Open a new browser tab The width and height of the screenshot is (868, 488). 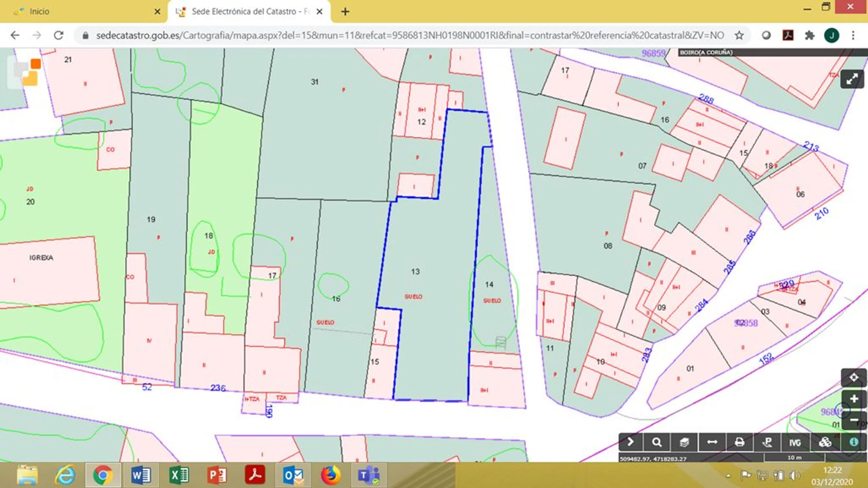345,12
